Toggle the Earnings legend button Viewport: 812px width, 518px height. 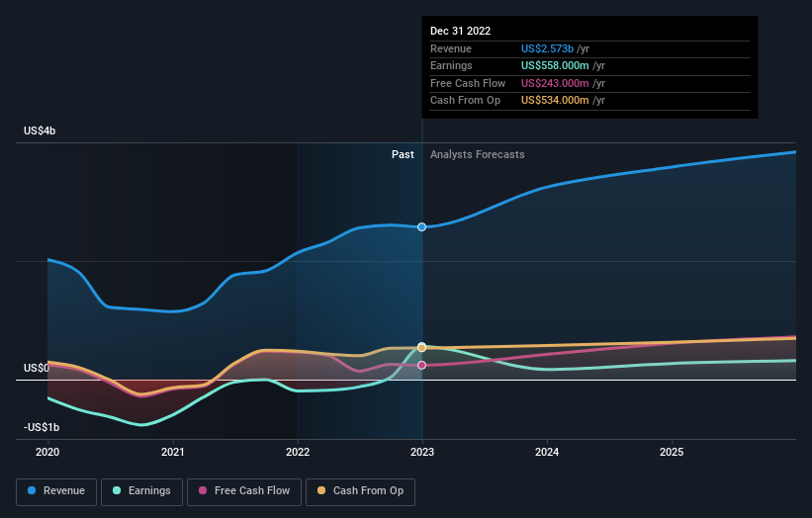click(x=141, y=491)
